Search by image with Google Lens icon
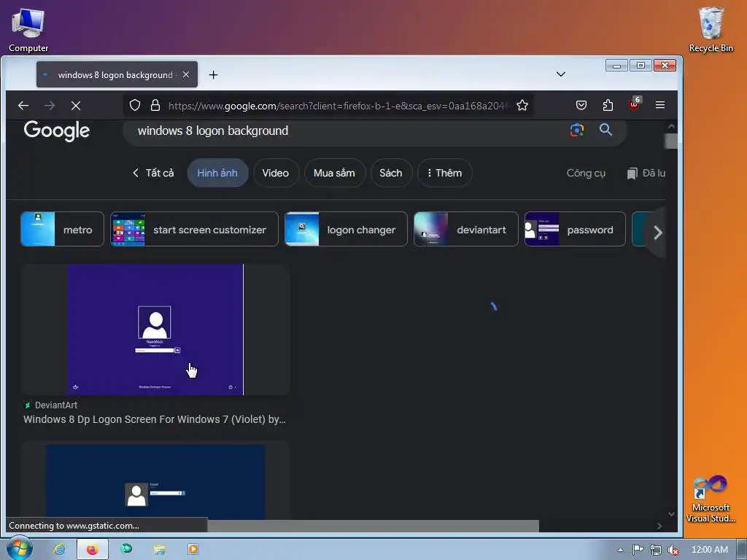 (577, 130)
